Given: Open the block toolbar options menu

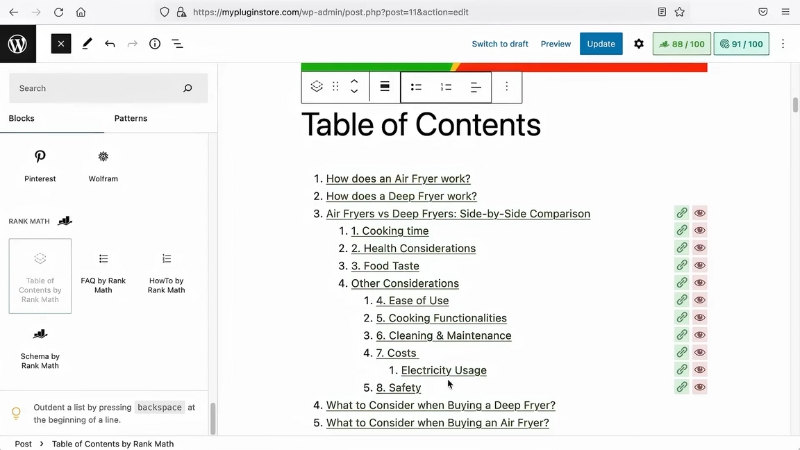Looking at the screenshot, I should 507,87.
